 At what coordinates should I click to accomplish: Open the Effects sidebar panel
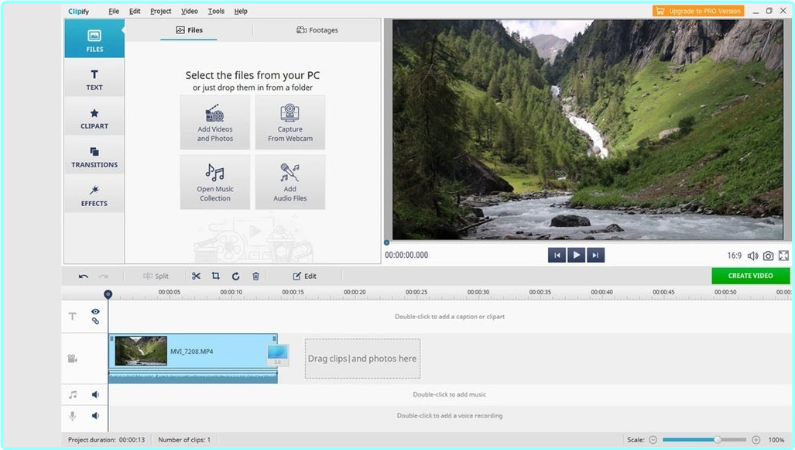tap(94, 196)
